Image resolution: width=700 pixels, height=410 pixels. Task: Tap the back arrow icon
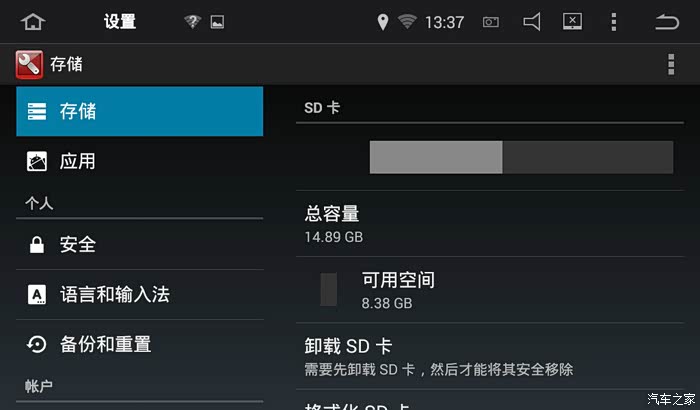(x=667, y=21)
